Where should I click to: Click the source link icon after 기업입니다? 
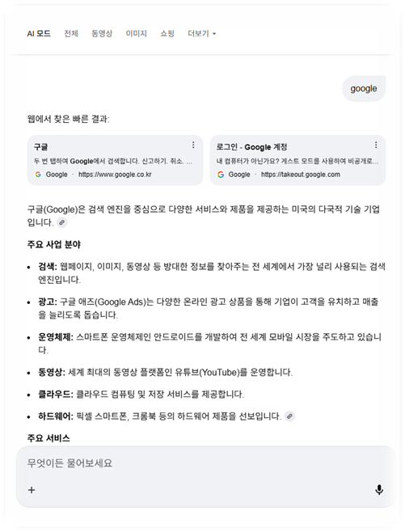tap(61, 222)
